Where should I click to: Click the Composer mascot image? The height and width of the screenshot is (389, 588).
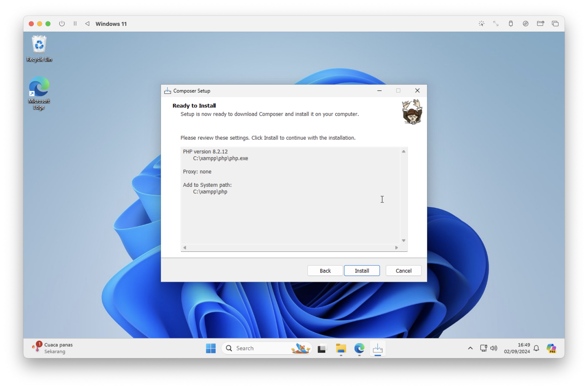pyautogui.click(x=412, y=112)
